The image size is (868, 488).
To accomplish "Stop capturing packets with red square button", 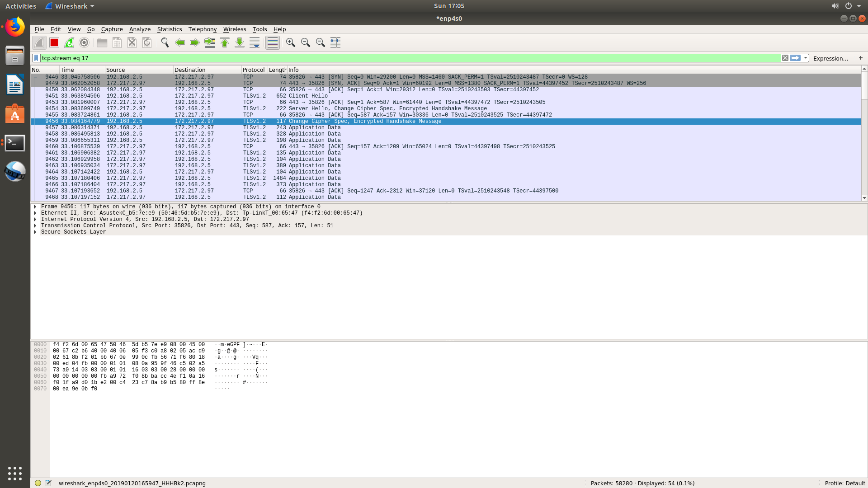I will click(x=54, y=42).
